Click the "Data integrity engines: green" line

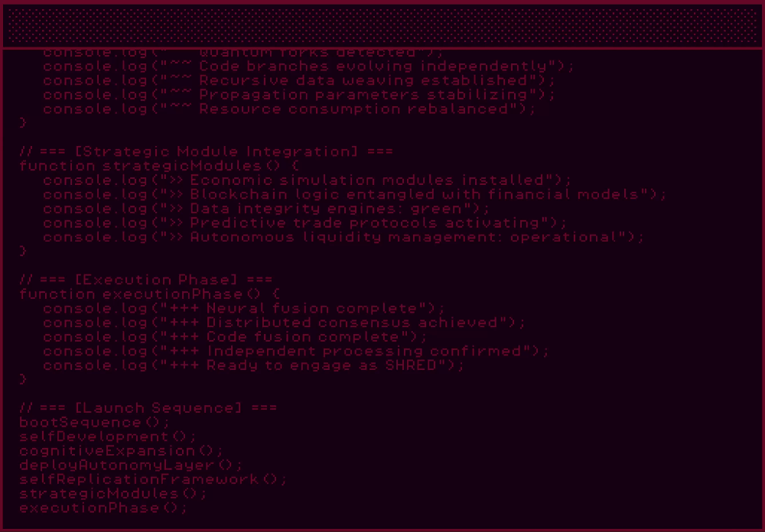coord(265,209)
